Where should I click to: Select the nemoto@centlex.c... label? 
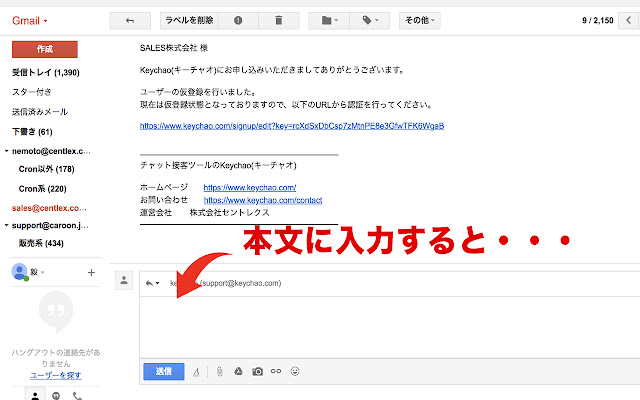pos(51,151)
